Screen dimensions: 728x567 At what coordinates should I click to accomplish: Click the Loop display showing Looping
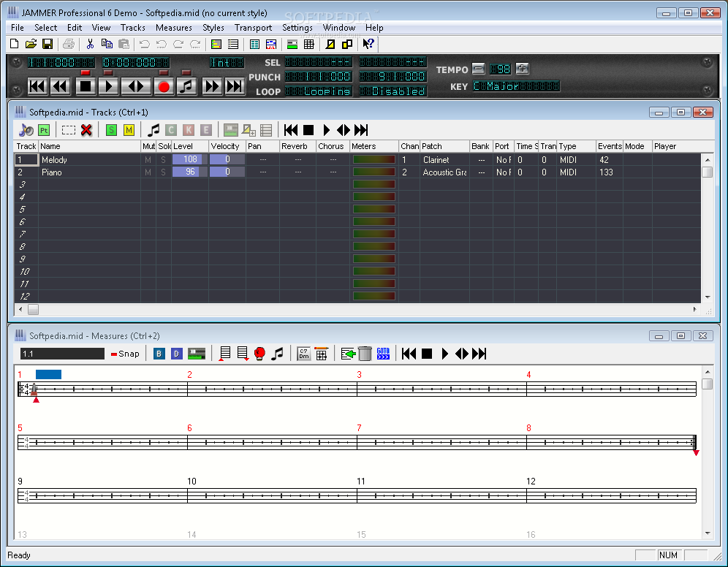pos(319,91)
